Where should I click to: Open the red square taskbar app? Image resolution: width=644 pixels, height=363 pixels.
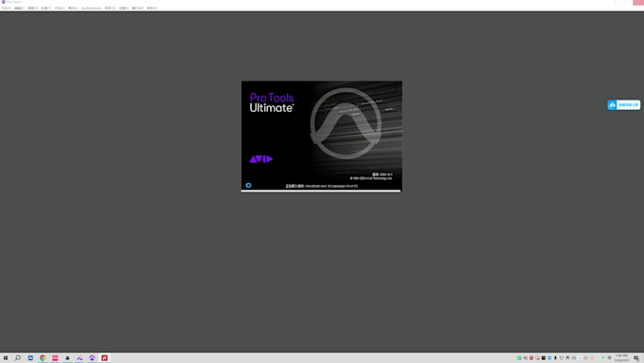click(x=104, y=358)
